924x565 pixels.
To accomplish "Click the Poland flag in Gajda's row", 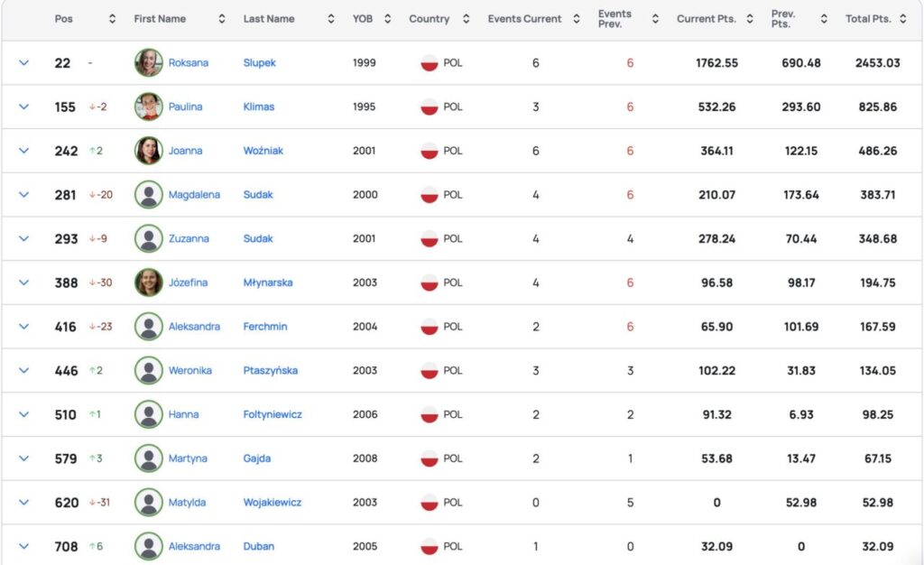I will pyautogui.click(x=430, y=458).
